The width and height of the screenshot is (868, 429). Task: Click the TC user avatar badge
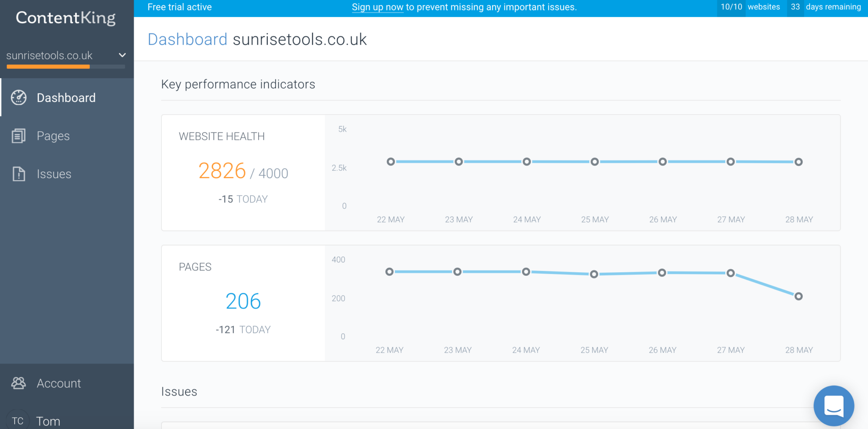pyautogui.click(x=18, y=419)
